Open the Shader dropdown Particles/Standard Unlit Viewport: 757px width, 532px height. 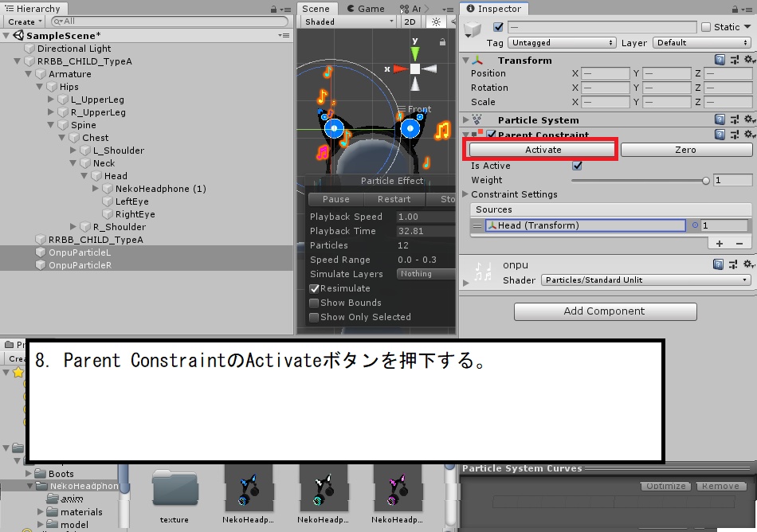click(645, 280)
